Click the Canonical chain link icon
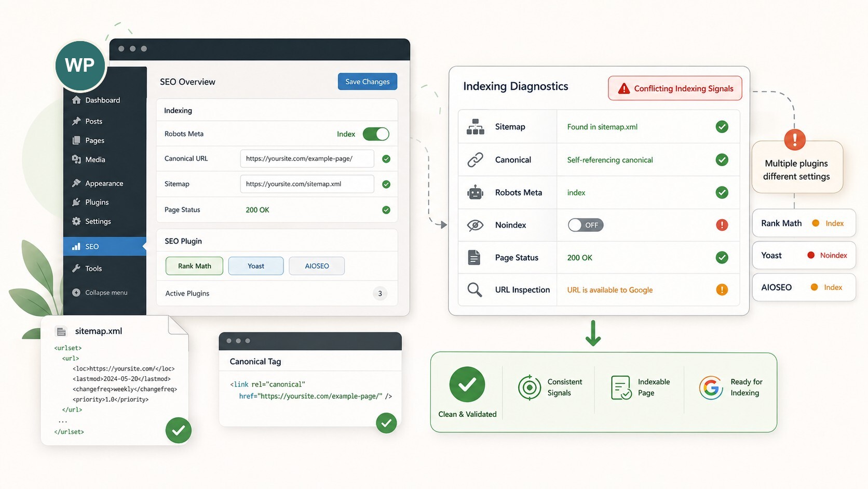 click(x=475, y=160)
